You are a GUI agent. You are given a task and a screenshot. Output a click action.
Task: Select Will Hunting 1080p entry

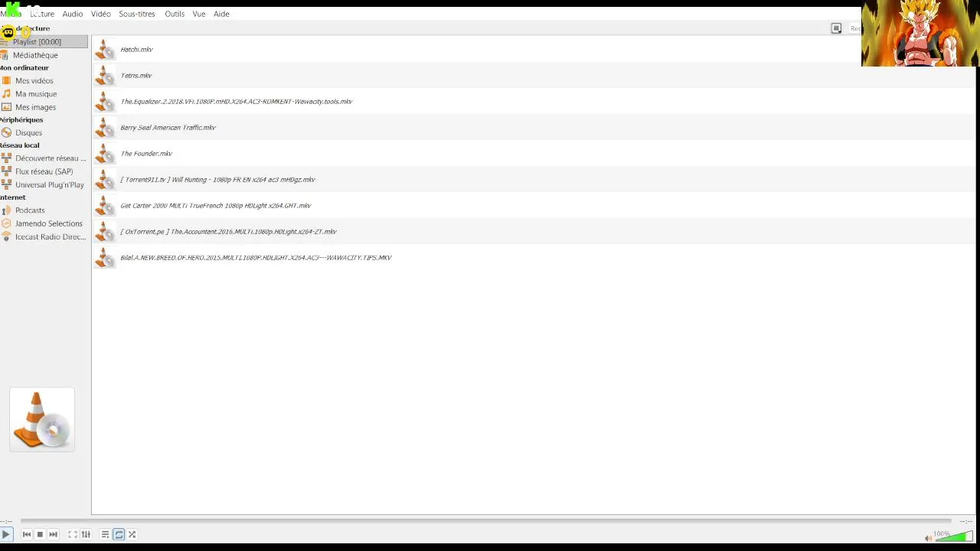(534, 180)
